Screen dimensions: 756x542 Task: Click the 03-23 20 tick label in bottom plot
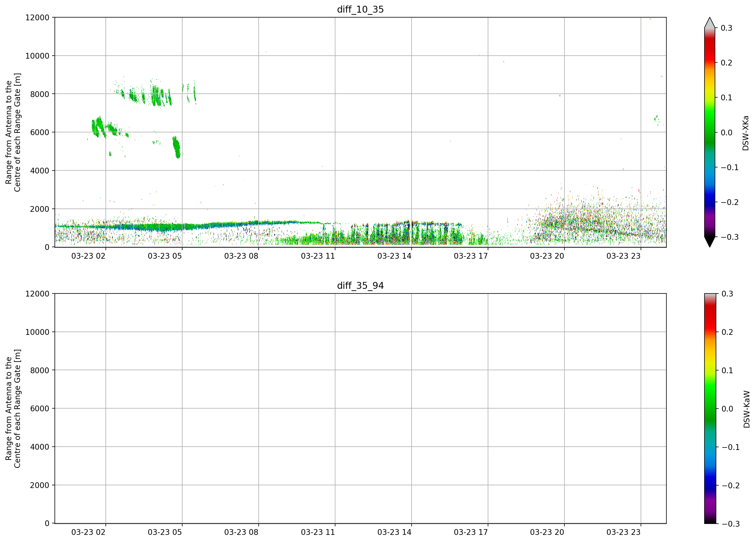tap(547, 532)
